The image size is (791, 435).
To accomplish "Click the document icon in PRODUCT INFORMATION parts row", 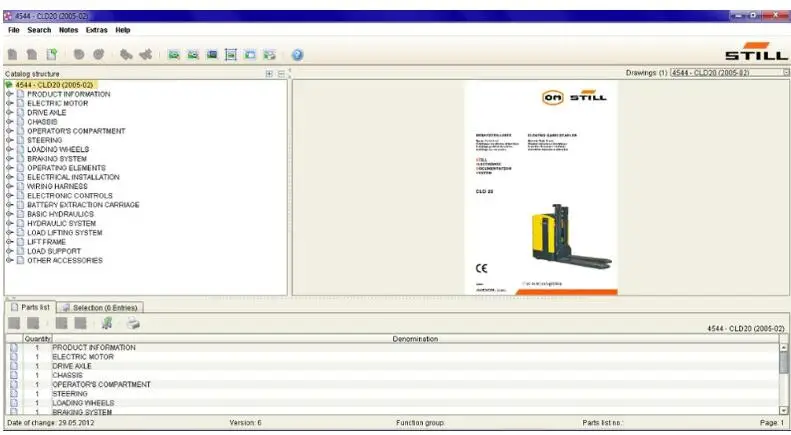I will click(x=14, y=348).
